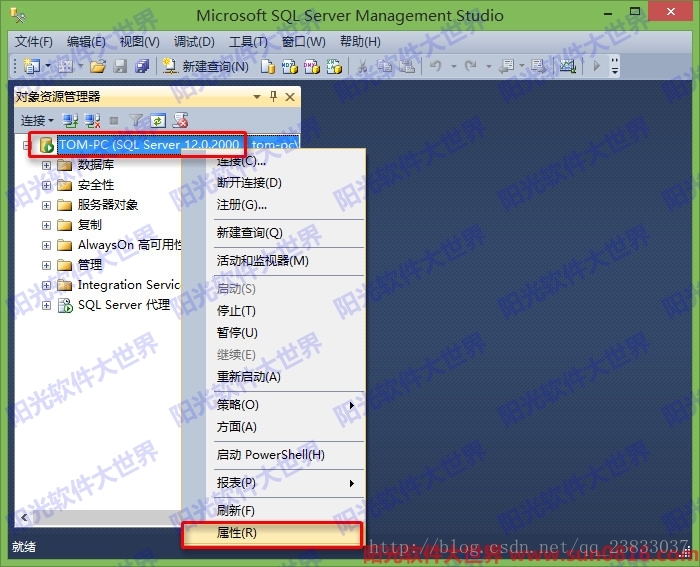700x567 pixels.
Task: Choose 新建查询(Q) in context menu
Action: [275, 233]
